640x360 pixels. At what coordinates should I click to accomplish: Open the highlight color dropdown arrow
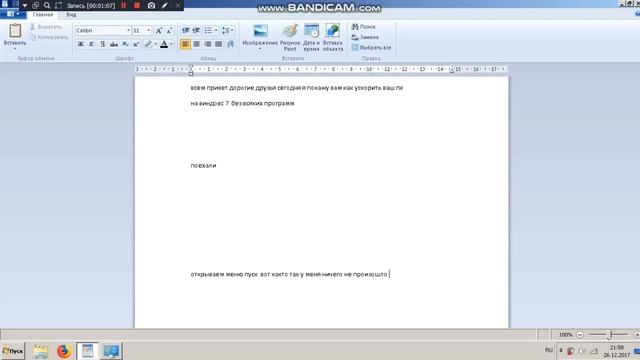156,44
